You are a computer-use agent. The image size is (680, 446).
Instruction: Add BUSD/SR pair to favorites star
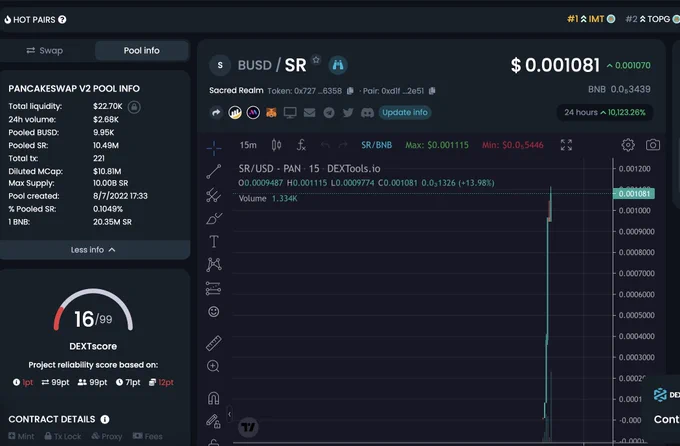[316, 59]
